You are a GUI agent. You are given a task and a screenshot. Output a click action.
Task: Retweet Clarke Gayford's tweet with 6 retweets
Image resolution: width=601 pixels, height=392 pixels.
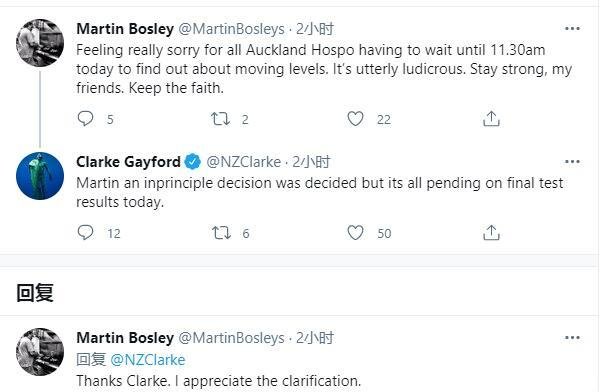[221, 233]
